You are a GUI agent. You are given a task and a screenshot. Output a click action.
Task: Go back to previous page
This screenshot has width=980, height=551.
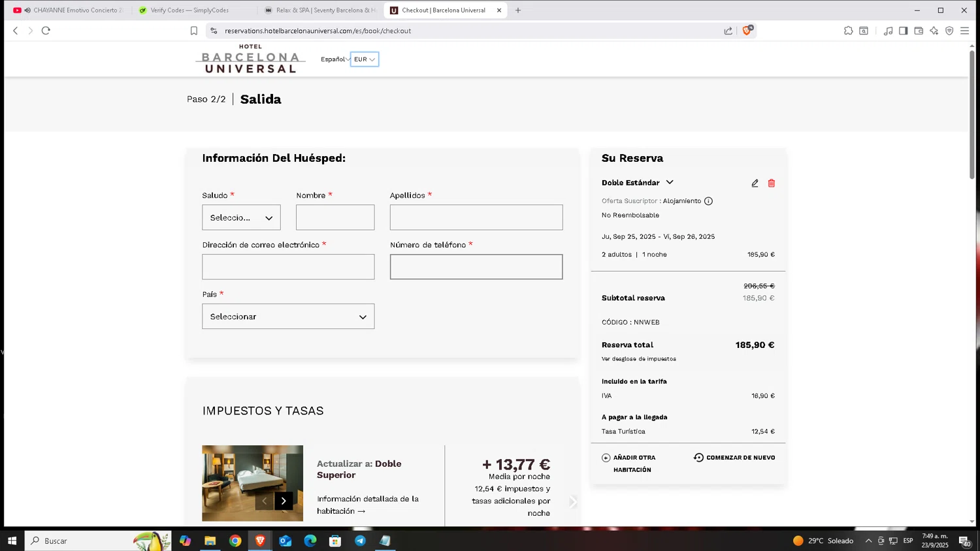[16, 31]
